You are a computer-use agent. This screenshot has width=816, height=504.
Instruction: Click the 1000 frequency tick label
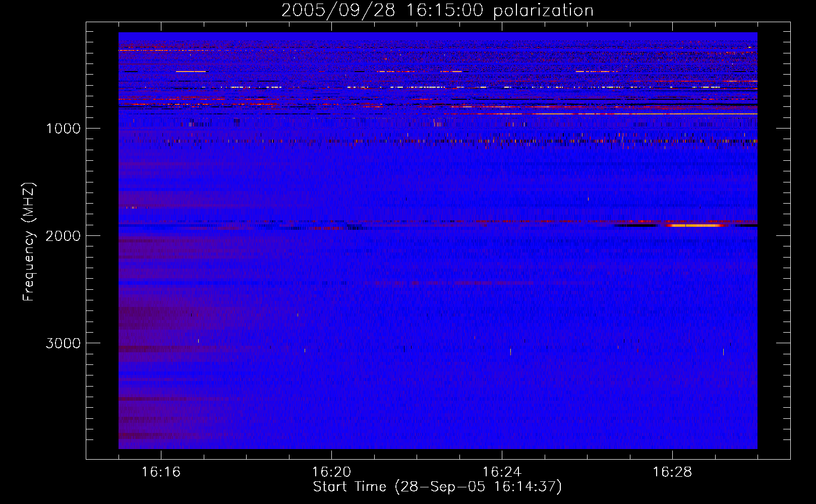[63, 129]
